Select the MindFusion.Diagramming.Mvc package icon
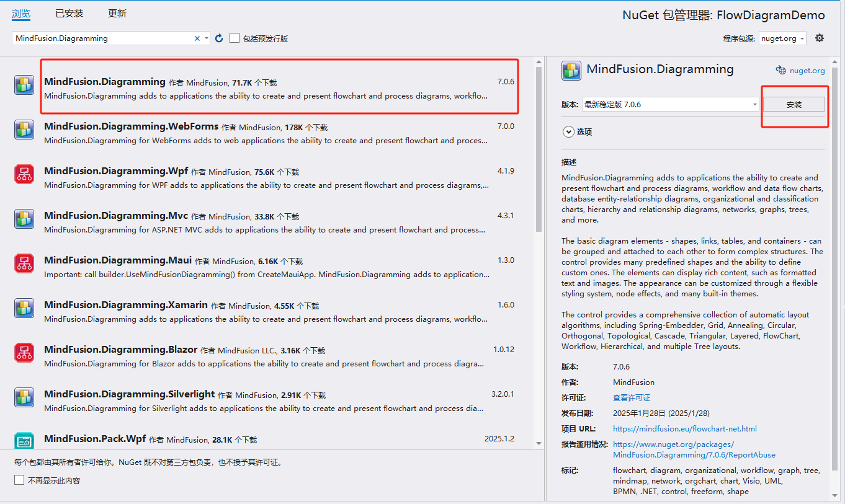Screen dimensions: 845x504 tap(24, 219)
